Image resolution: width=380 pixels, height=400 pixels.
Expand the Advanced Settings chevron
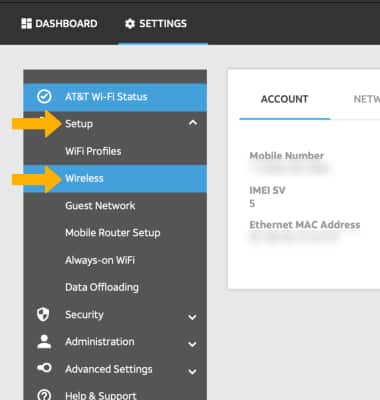(192, 371)
